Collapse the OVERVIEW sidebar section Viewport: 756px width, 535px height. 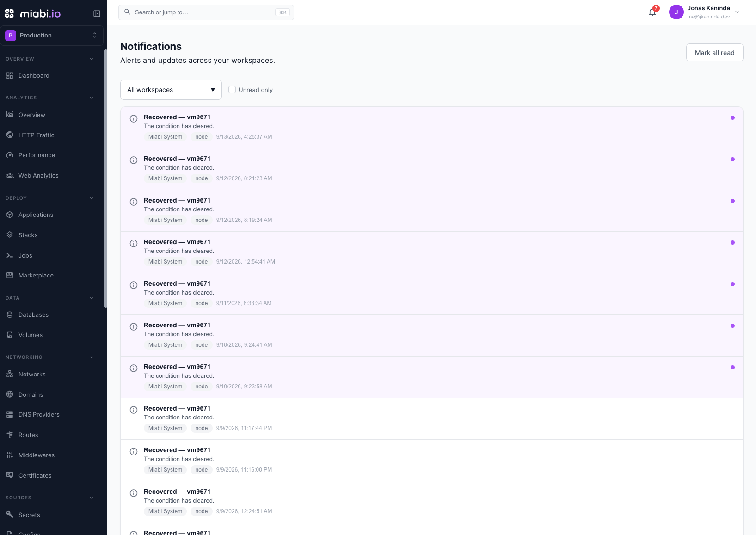coord(92,59)
